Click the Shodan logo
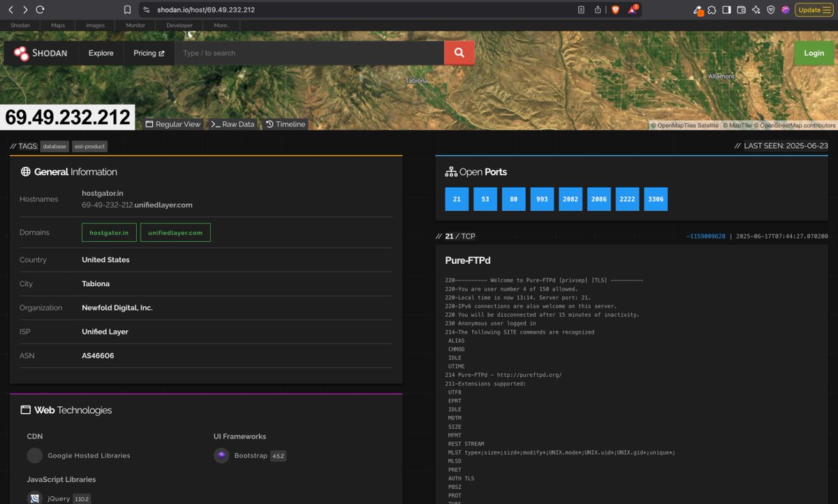The height and width of the screenshot is (504, 838). point(41,53)
